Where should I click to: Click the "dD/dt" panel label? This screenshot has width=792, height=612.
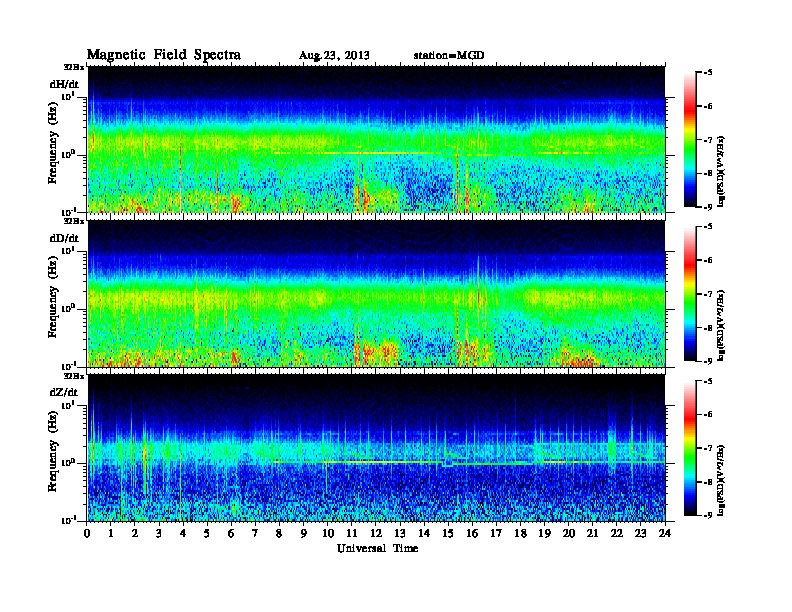coord(64,238)
